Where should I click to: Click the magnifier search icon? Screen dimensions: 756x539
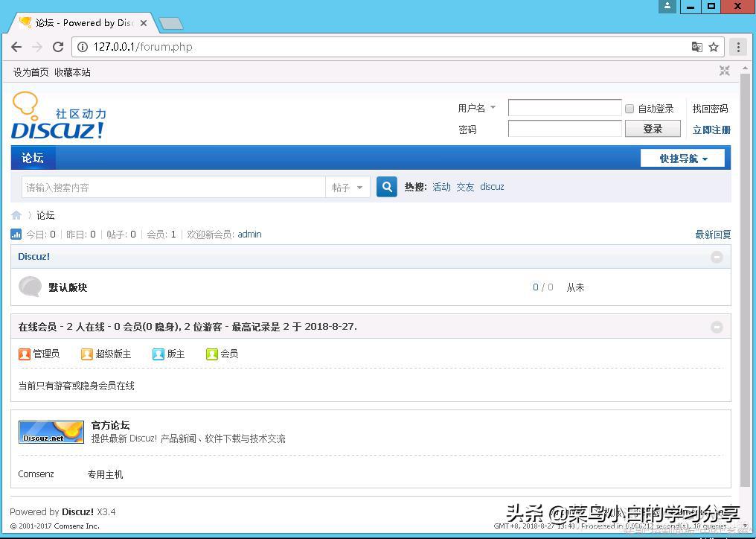click(386, 186)
